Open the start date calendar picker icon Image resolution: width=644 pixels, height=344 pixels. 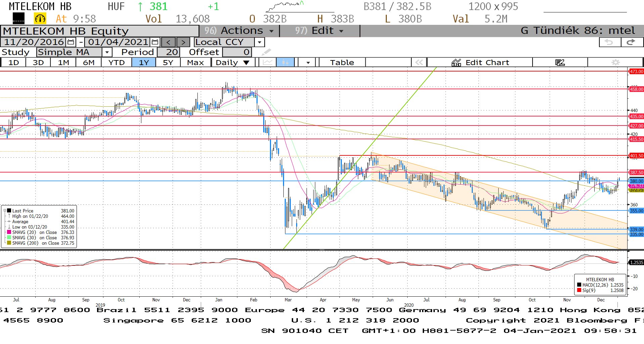click(71, 42)
